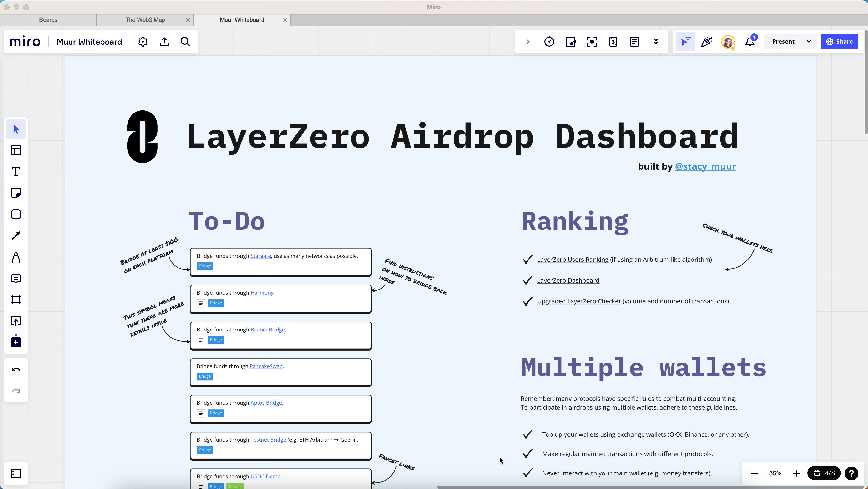Toggle collaborators' cursors visibility icon

[685, 41]
